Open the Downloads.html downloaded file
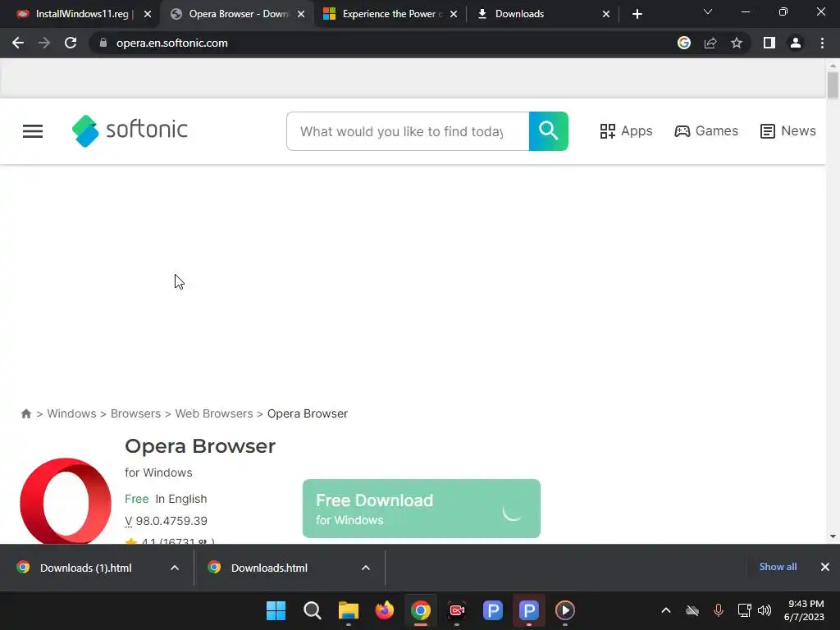This screenshot has height=630, width=840. click(269, 568)
